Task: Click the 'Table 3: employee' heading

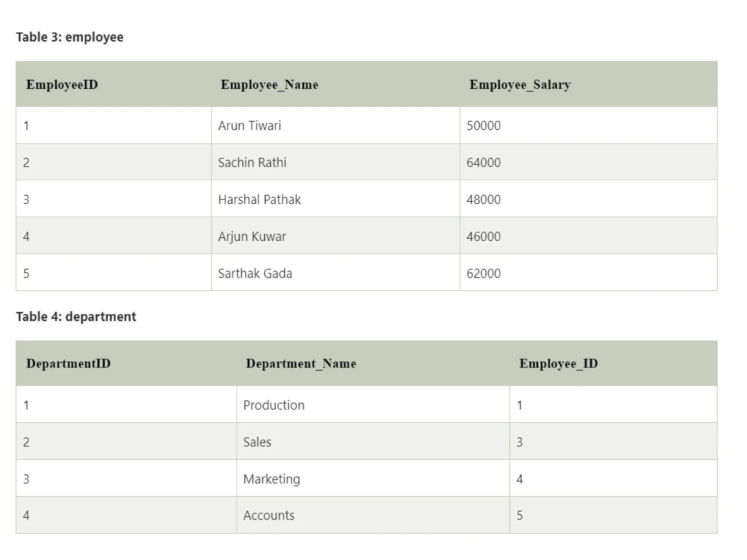Action: point(70,37)
